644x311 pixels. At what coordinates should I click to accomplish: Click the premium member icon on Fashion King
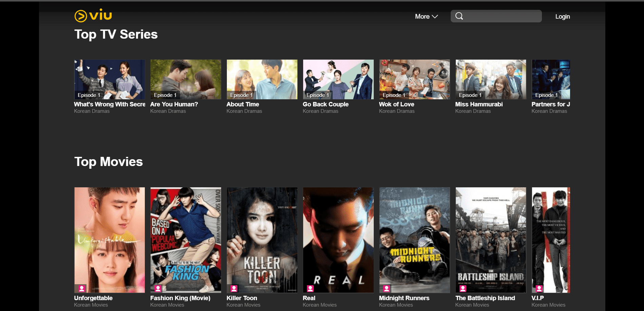coord(158,288)
